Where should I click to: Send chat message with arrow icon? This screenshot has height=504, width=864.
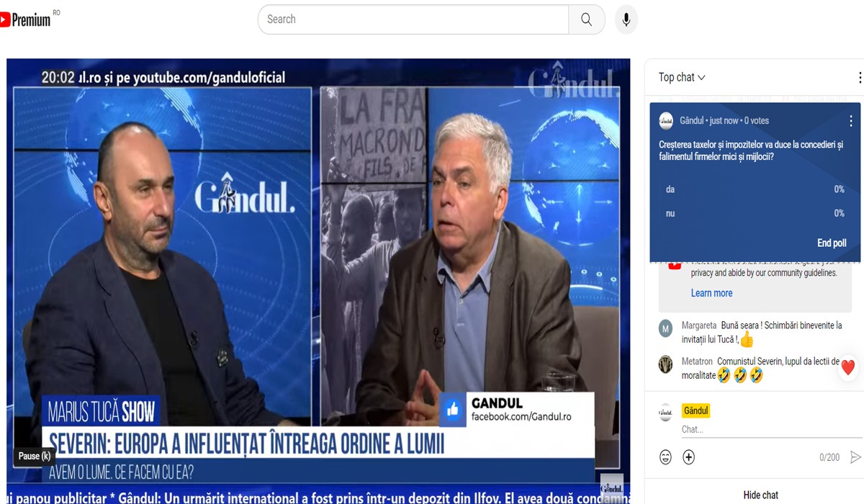click(x=855, y=457)
